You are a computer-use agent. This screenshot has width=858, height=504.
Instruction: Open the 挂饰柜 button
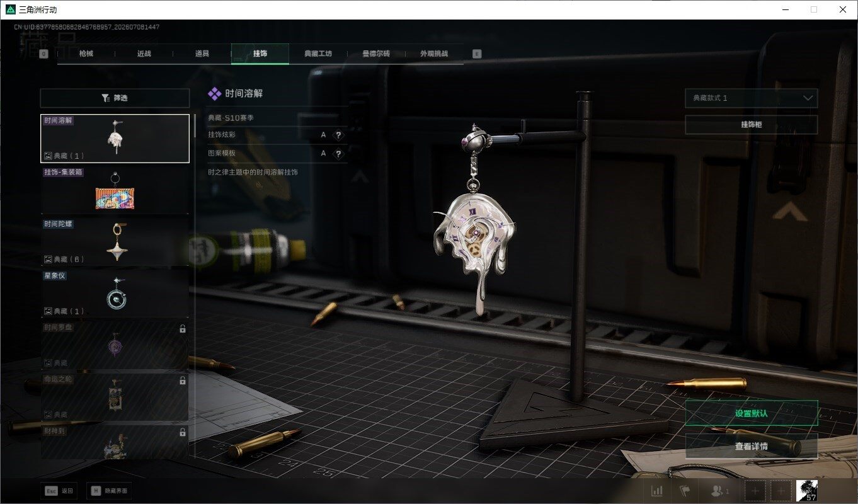pyautogui.click(x=752, y=125)
